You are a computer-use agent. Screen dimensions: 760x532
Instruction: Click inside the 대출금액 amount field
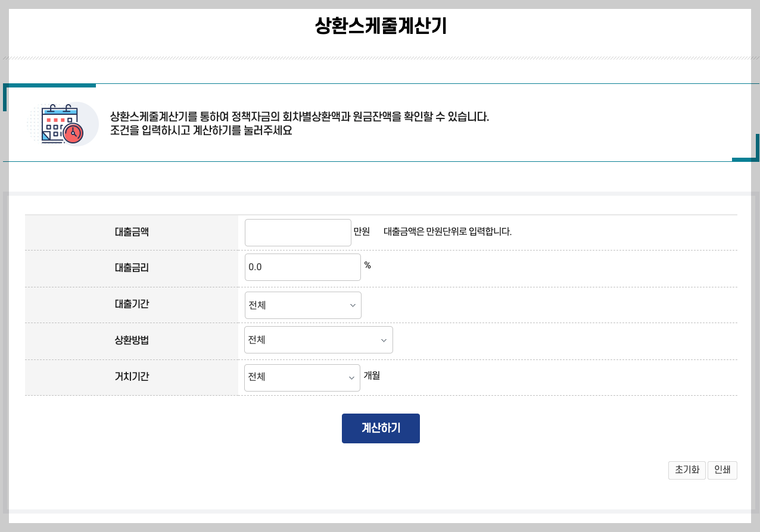point(297,232)
